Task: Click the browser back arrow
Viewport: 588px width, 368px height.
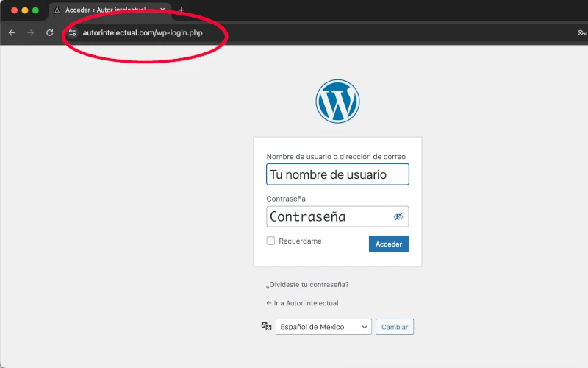Action: 12,32
